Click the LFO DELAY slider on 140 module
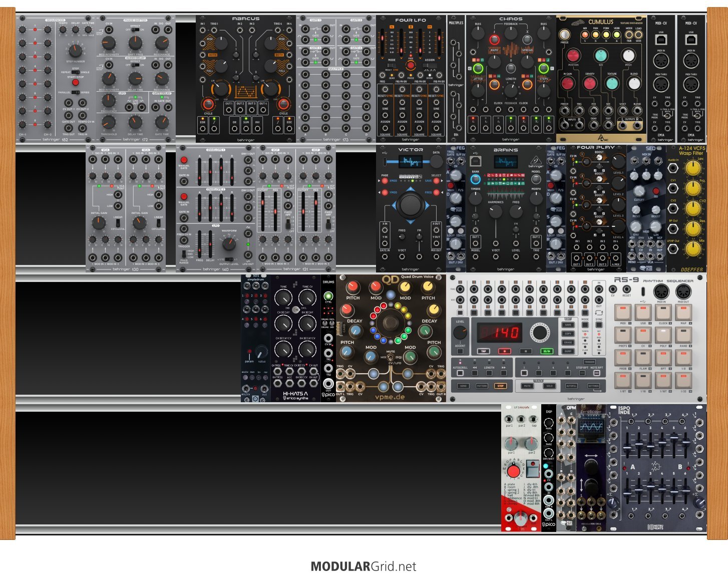This screenshot has height=577, width=728. 211,244
